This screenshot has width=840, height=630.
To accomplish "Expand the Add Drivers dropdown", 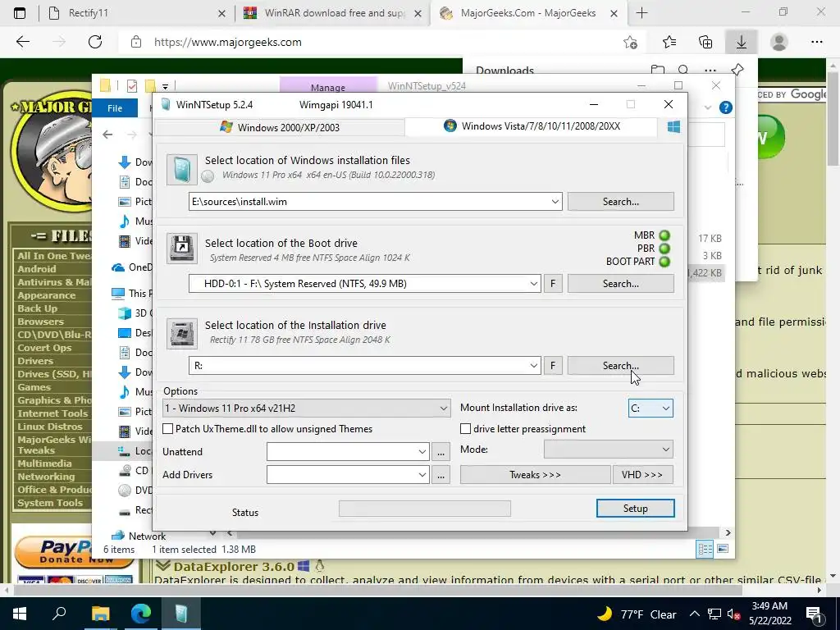I will (x=422, y=475).
